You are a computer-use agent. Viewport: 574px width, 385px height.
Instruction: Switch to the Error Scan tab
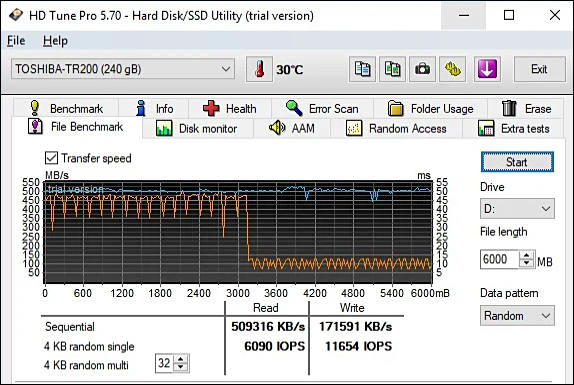tap(323, 109)
